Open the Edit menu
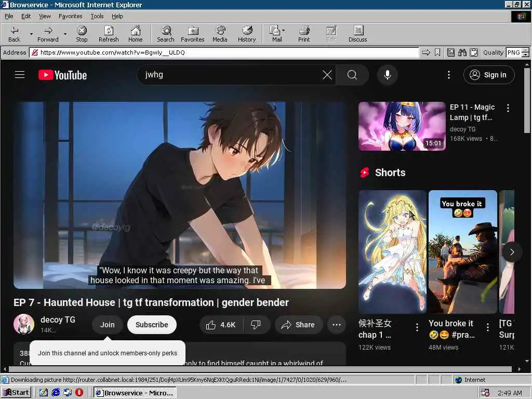The height and width of the screenshot is (399, 532). click(26, 16)
